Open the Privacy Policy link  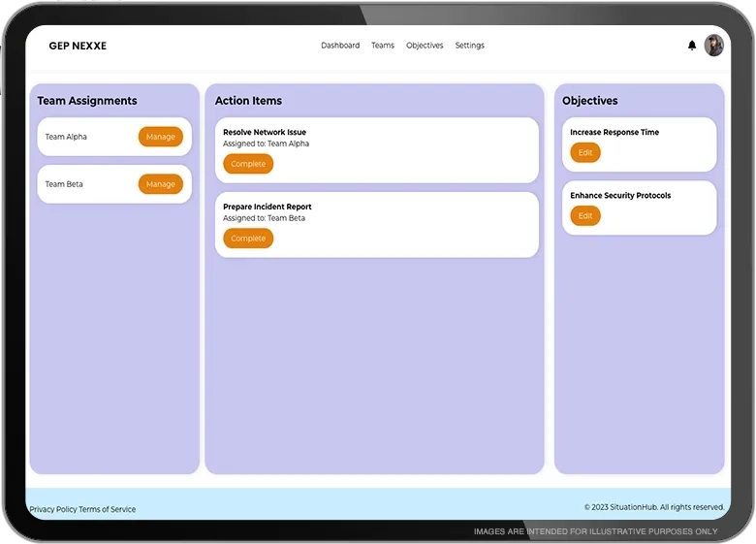click(x=53, y=509)
